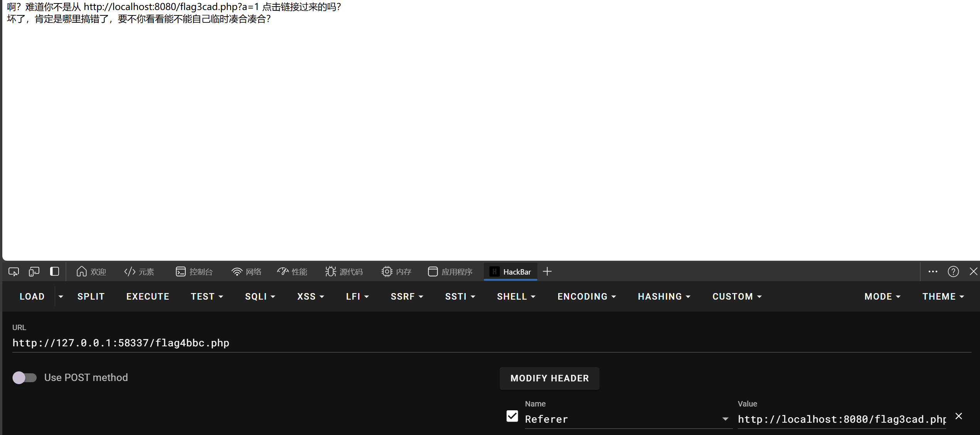Open the Welcome home icon tab
This screenshot has height=435, width=980.
[x=91, y=272]
